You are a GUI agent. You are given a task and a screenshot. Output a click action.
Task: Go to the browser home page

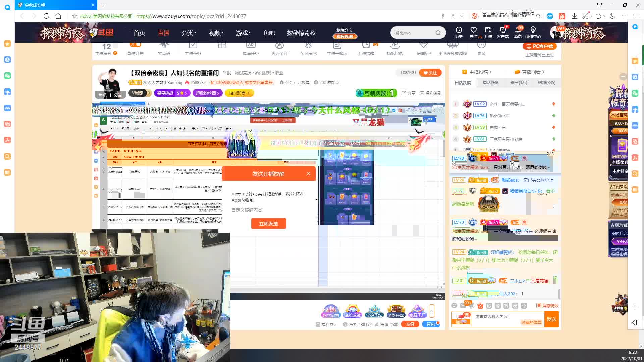(x=58, y=16)
